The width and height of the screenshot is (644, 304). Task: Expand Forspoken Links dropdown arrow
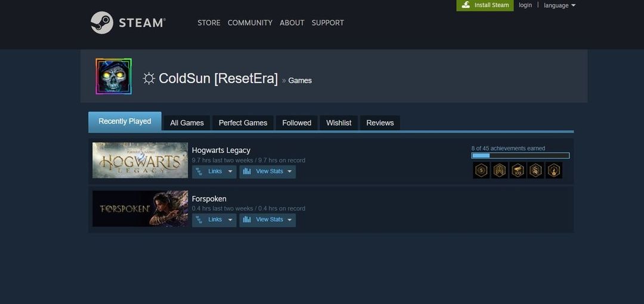(230, 220)
